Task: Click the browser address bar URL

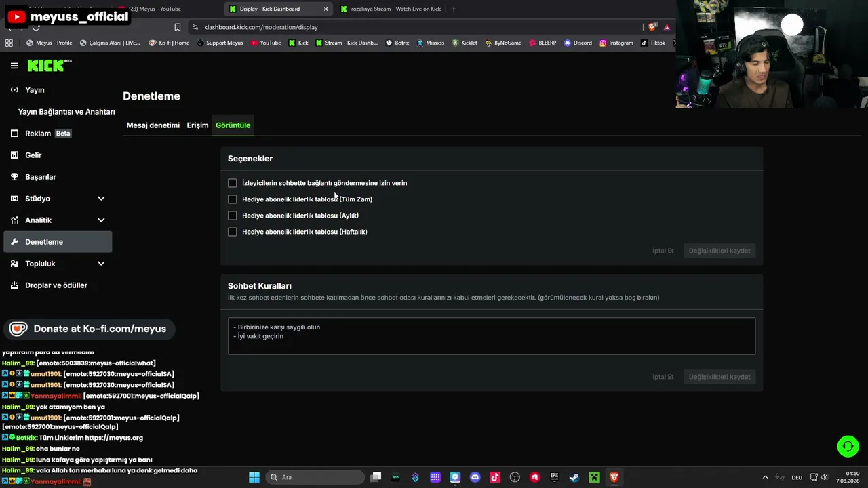Action: 261,27
